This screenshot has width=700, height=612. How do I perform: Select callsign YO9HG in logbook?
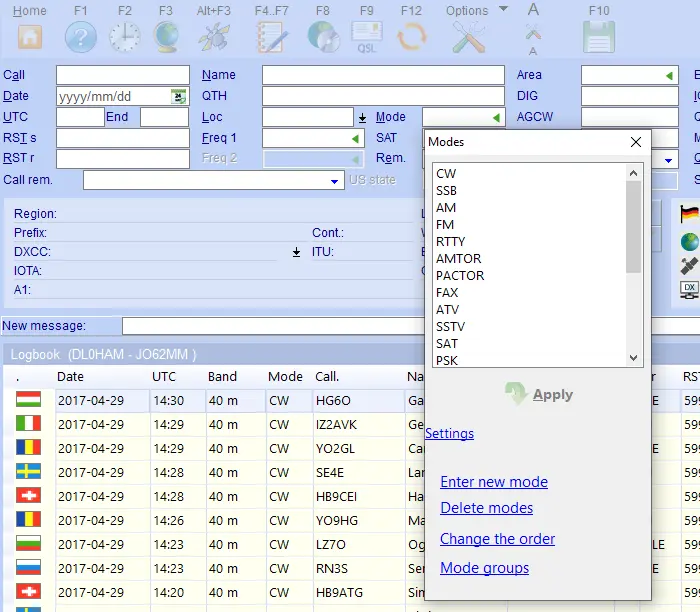337,520
